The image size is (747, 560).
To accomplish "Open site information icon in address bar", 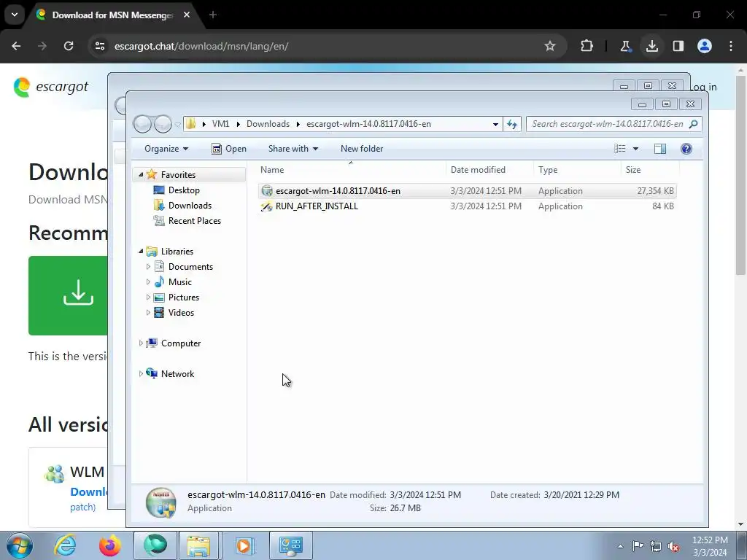I will pos(100,46).
